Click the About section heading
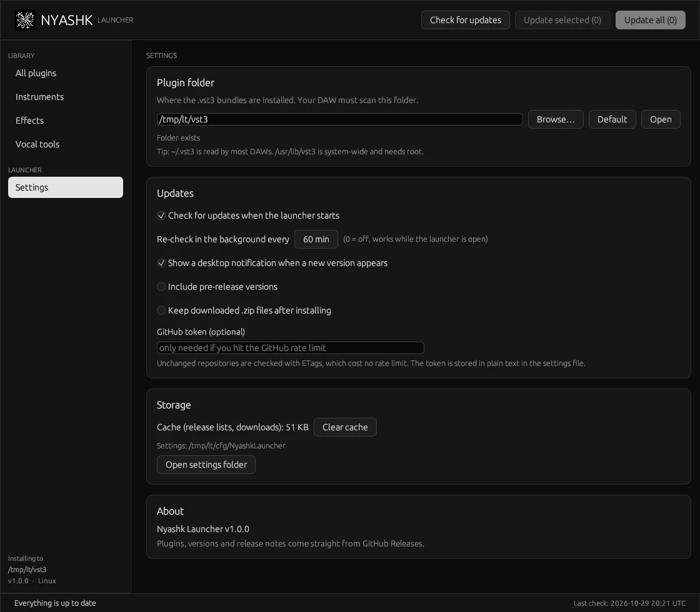This screenshot has height=612, width=700. coord(170,511)
